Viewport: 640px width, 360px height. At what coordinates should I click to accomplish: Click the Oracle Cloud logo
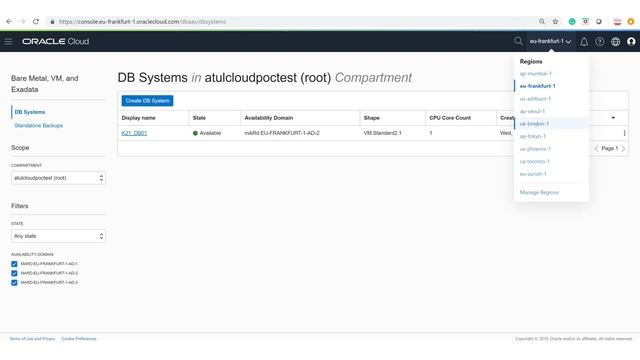[x=56, y=42]
